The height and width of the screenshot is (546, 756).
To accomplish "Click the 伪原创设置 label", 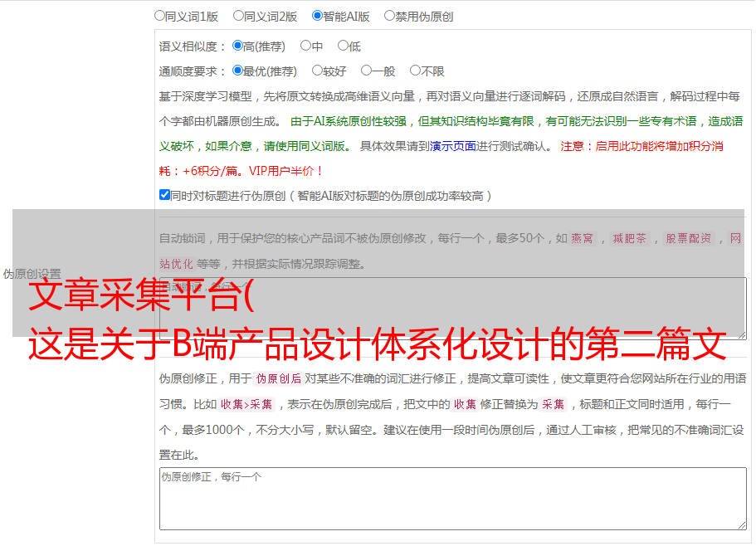I will point(32,274).
